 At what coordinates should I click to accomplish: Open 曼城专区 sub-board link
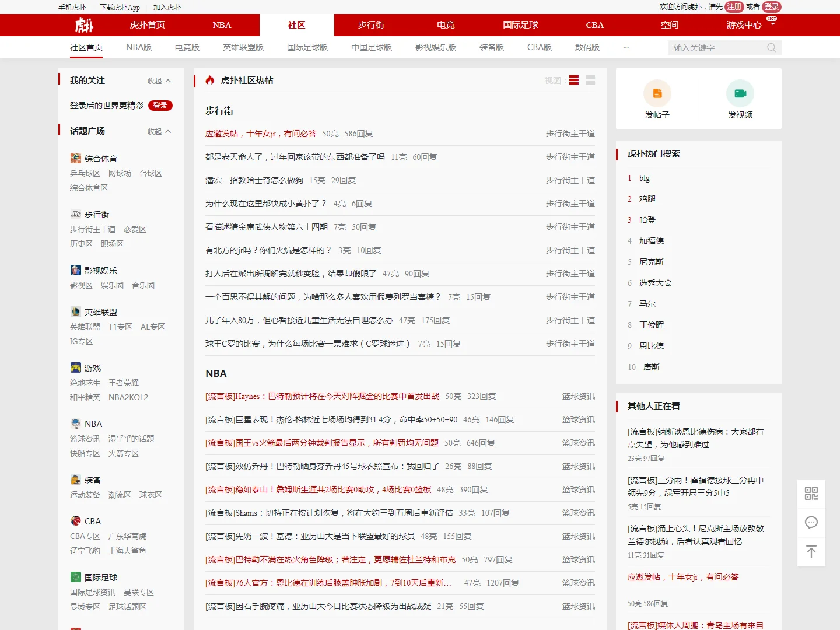click(x=85, y=607)
